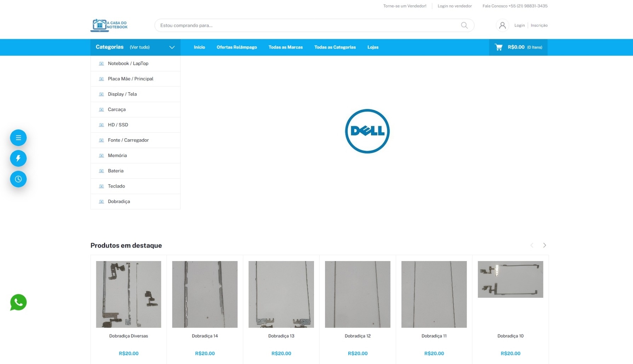The image size is (633, 364).
Task: Click the Memória category icon
Action: coord(101,156)
